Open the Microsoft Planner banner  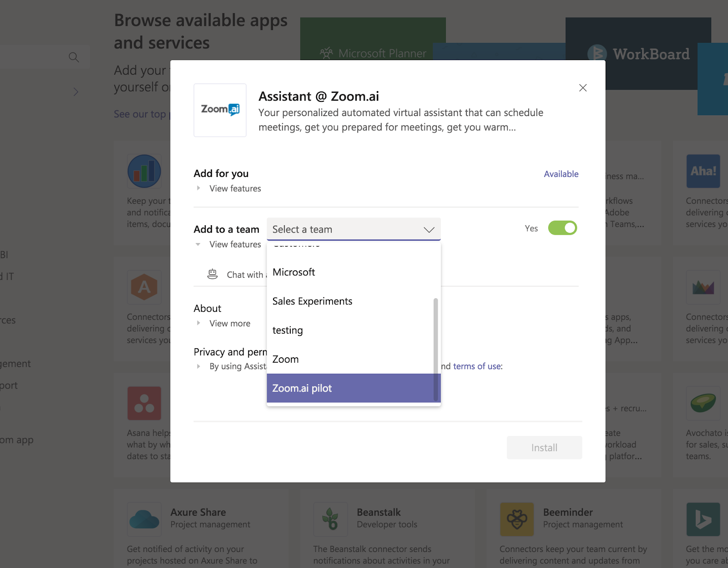[x=373, y=39]
